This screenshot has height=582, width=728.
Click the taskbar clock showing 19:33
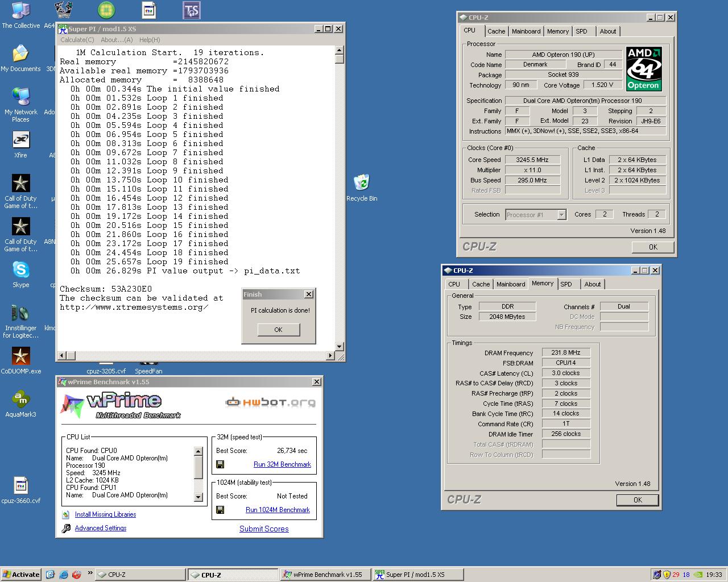tap(714, 575)
